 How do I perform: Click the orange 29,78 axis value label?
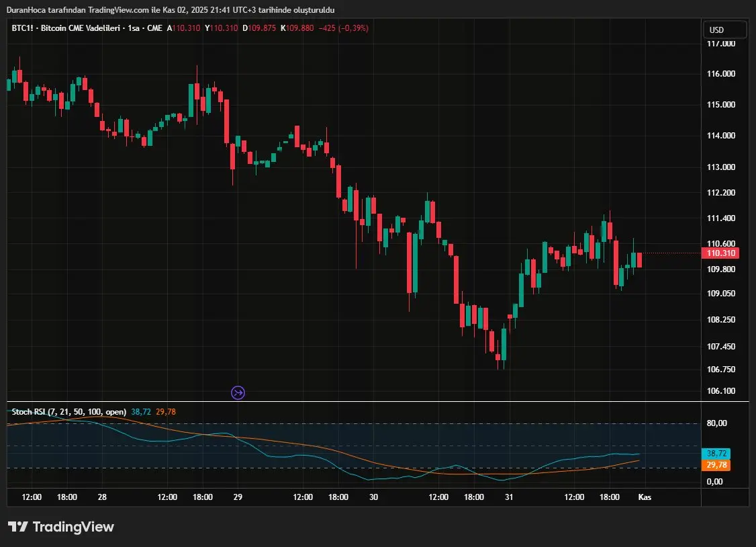(x=716, y=465)
